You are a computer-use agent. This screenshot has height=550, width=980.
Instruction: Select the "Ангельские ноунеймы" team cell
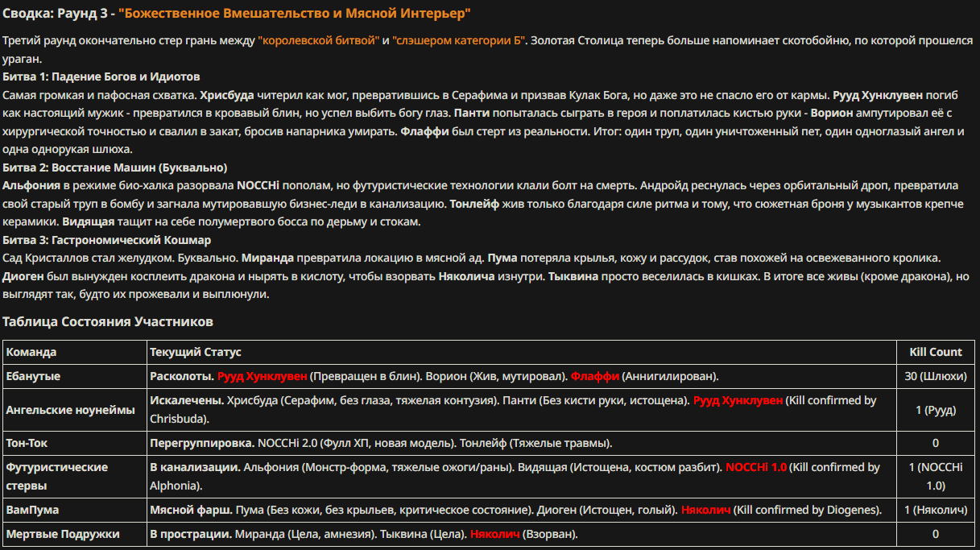(75, 410)
